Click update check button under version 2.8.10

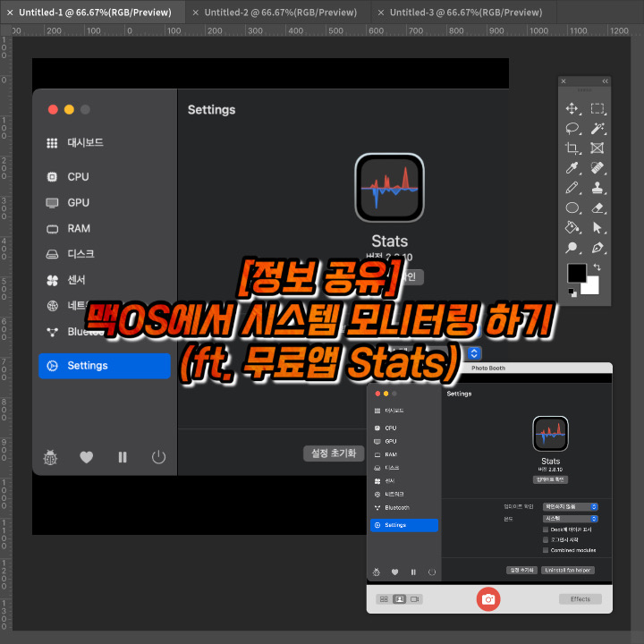click(550, 479)
